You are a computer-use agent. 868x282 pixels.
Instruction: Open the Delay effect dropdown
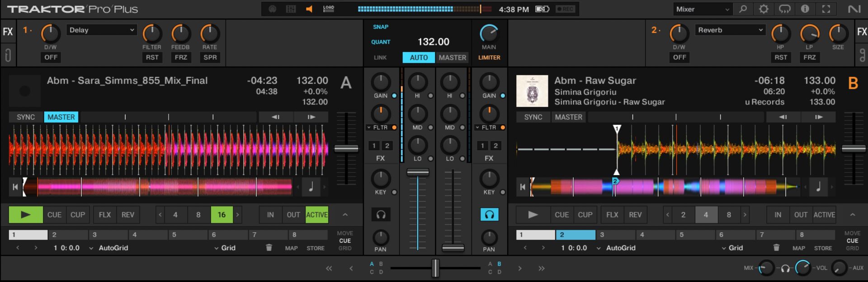click(101, 30)
